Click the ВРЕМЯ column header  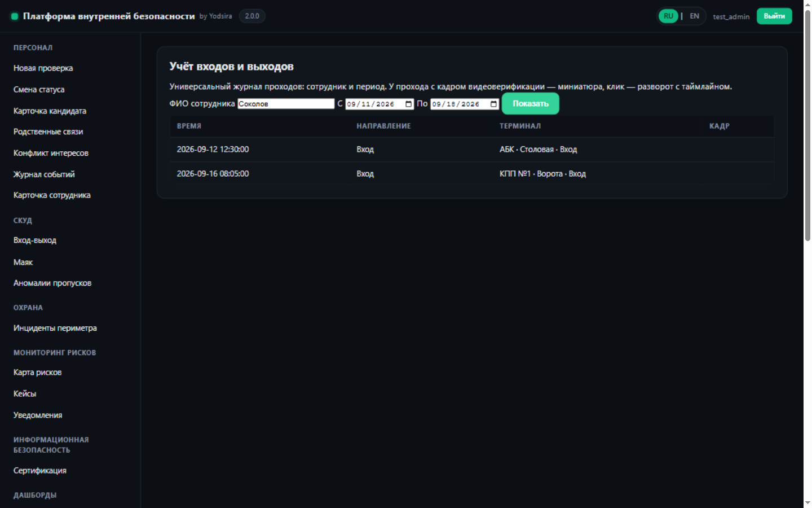pyautogui.click(x=189, y=126)
